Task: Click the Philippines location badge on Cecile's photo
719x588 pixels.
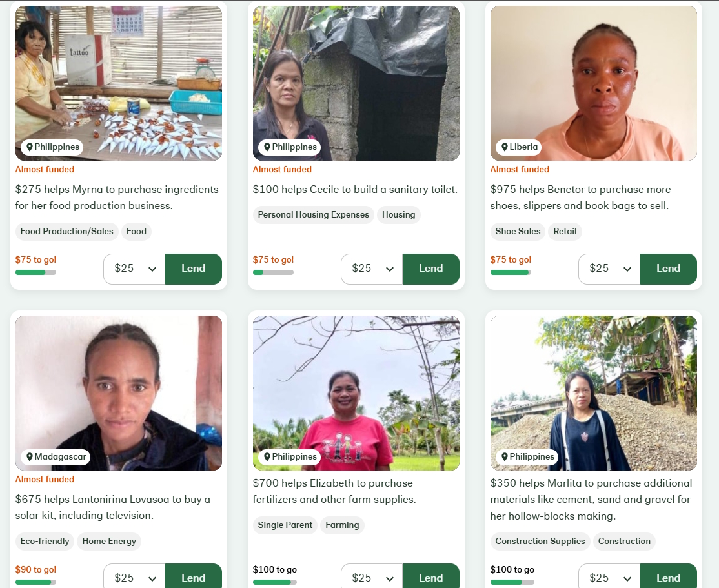Action: pyautogui.click(x=289, y=147)
